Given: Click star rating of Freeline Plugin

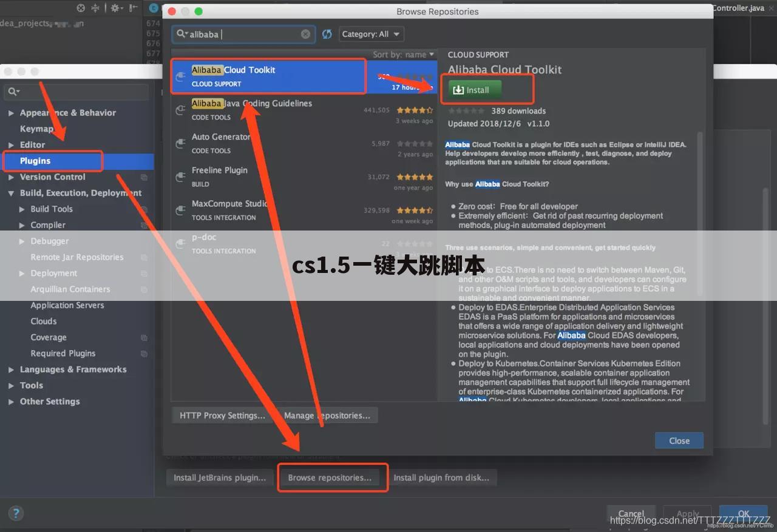Looking at the screenshot, I should point(415,177).
